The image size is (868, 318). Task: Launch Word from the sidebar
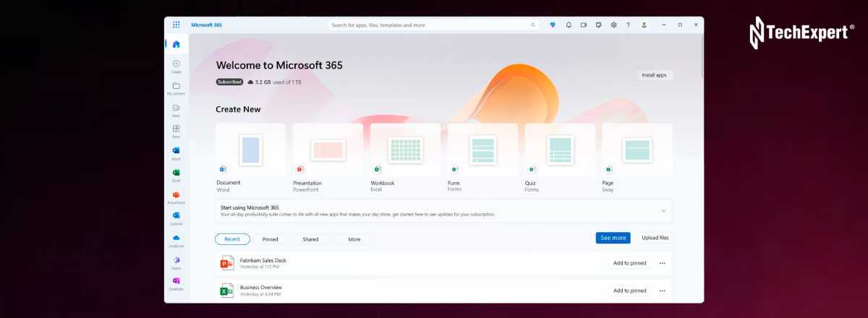pyautogui.click(x=176, y=153)
